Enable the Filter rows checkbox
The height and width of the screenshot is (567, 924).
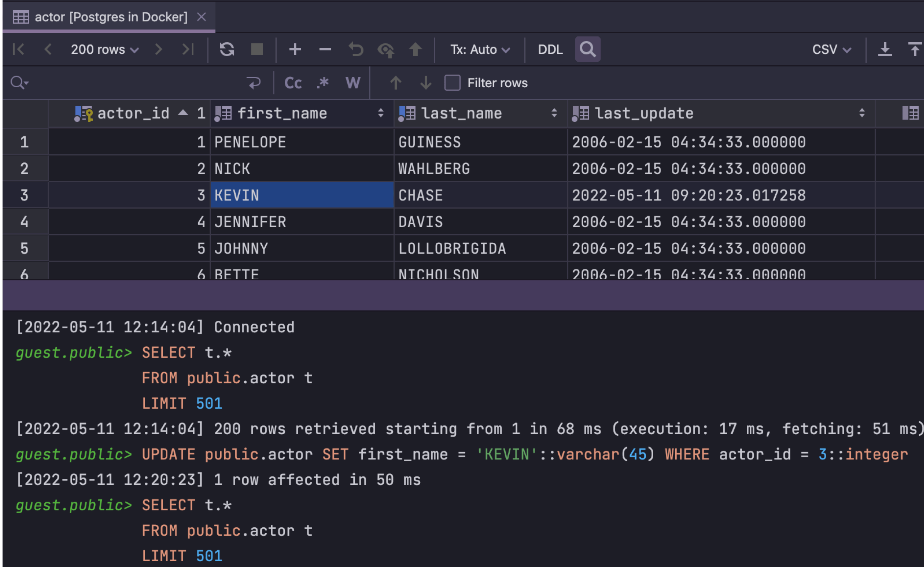[452, 83]
